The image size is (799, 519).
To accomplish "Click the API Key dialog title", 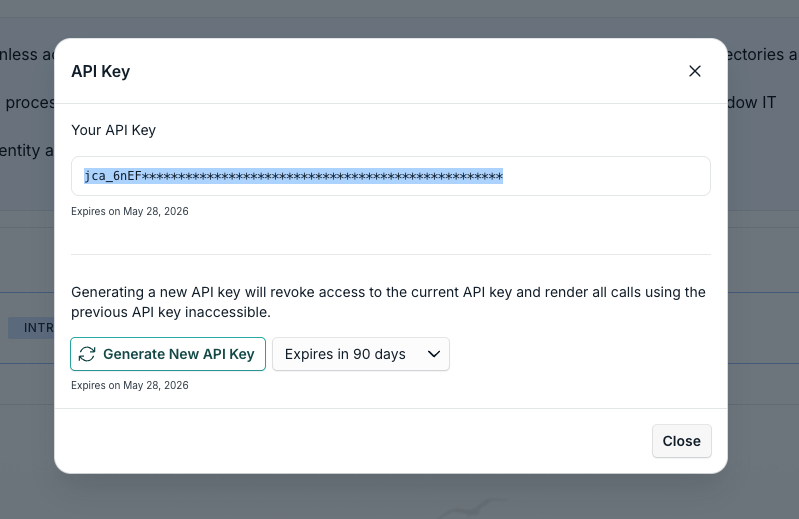I will coord(100,71).
